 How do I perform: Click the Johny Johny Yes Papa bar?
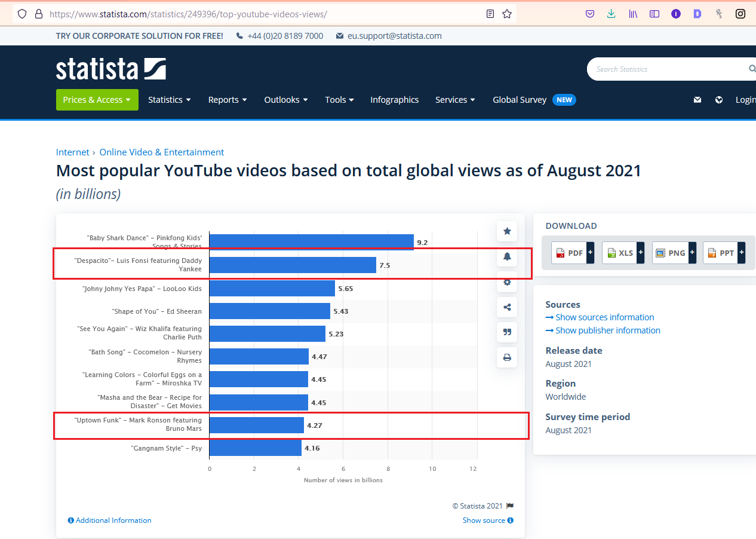pyautogui.click(x=272, y=288)
